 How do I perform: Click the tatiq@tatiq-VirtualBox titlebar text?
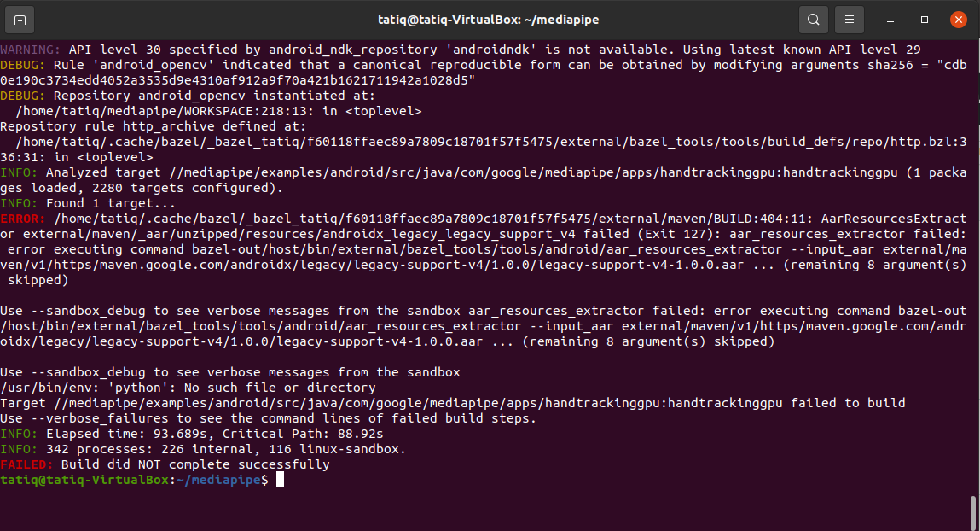click(490, 19)
